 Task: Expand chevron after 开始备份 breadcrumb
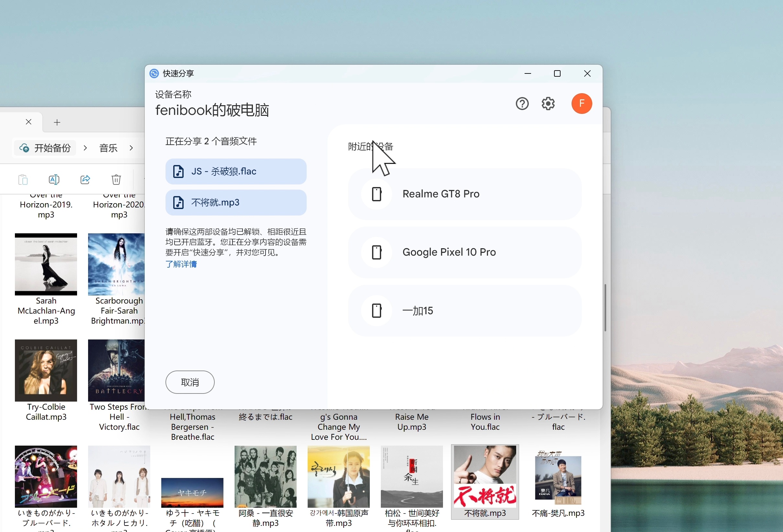click(x=85, y=148)
